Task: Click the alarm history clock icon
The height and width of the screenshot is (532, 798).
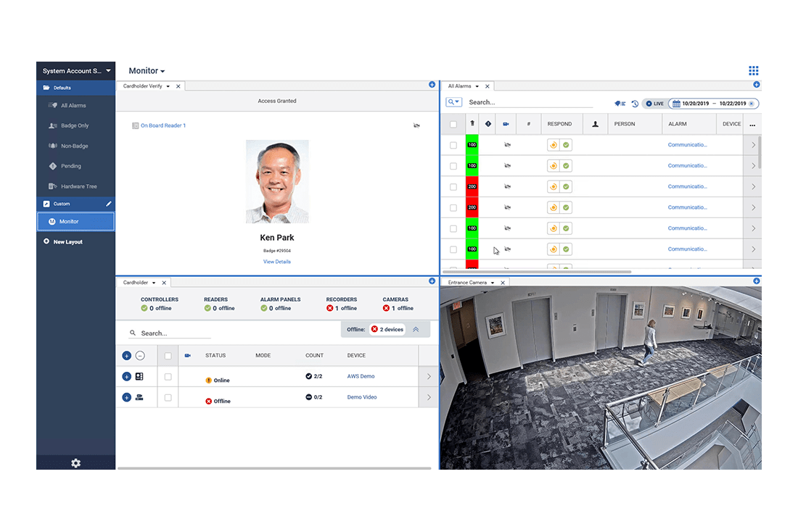Action: coord(635,104)
